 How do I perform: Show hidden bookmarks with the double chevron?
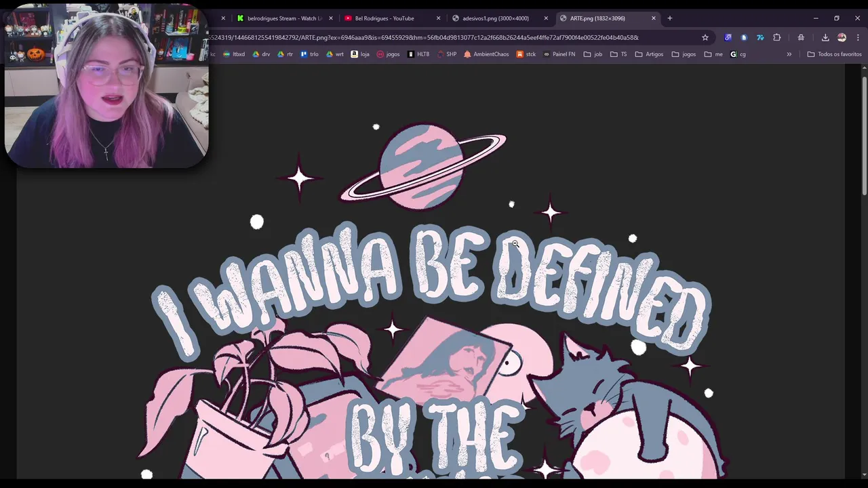(789, 54)
